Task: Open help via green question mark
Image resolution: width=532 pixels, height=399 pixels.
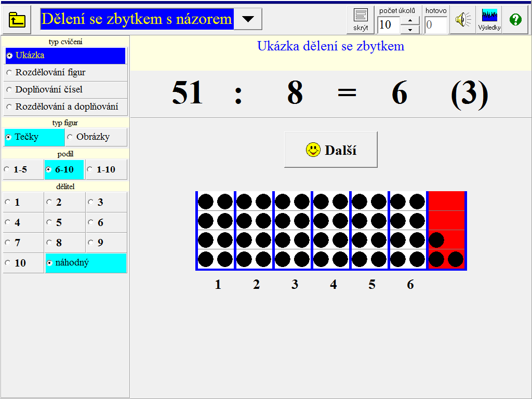Action: tap(515, 20)
